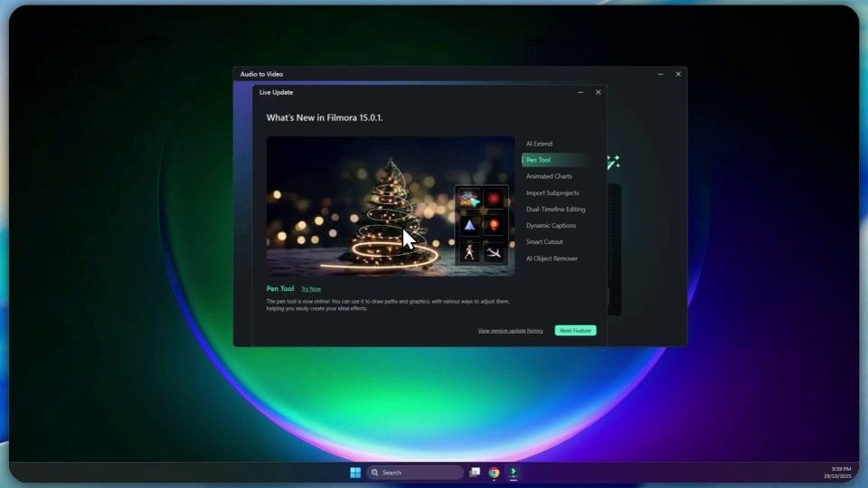Close the Live Update dialog
The height and width of the screenshot is (488, 868).
click(x=598, y=92)
